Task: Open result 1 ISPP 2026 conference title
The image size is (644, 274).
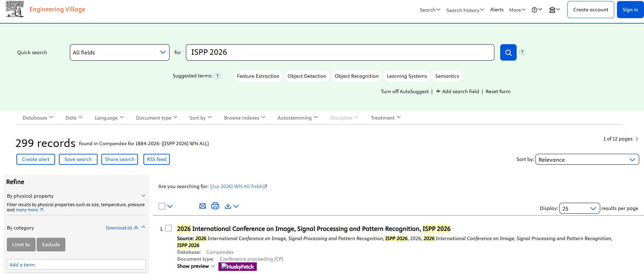Action: [x=314, y=228]
